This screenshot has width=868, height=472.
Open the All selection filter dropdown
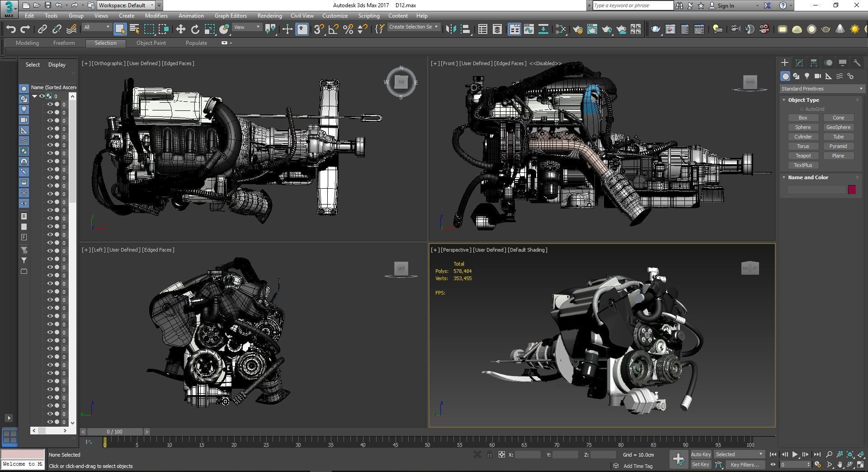(97, 27)
